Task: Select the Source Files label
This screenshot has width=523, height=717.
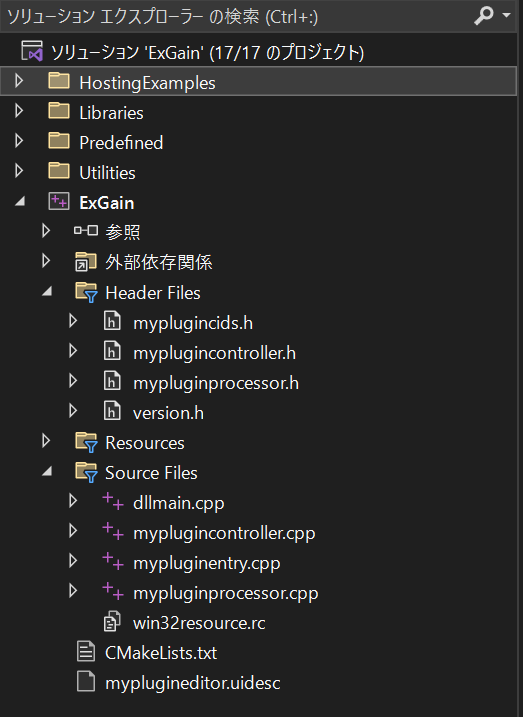Action: click(x=151, y=473)
